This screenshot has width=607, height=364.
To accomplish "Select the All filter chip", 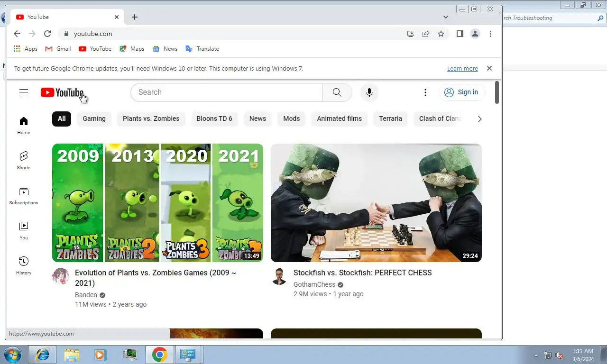I will pos(62,118).
